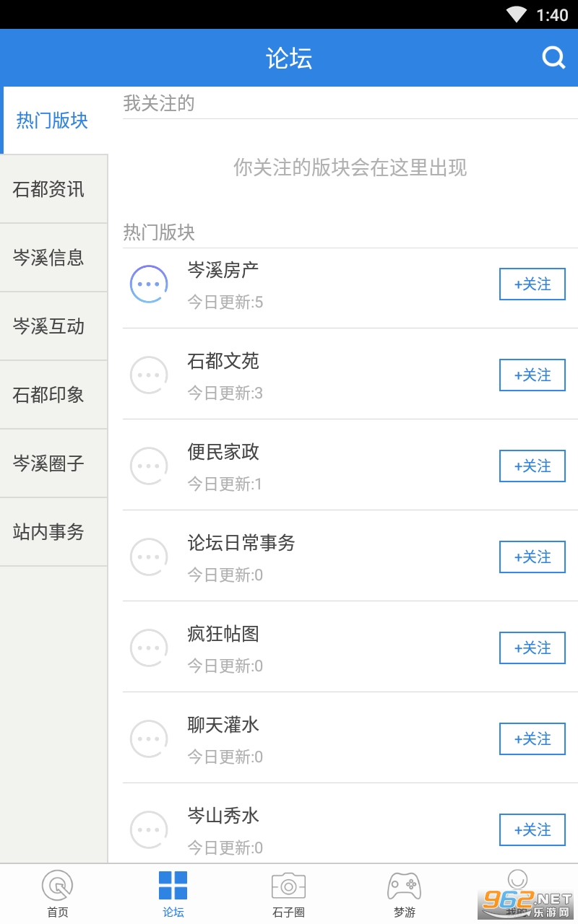Click the +关注 button for 岑山秀水
The image size is (578, 924).
(x=532, y=830)
